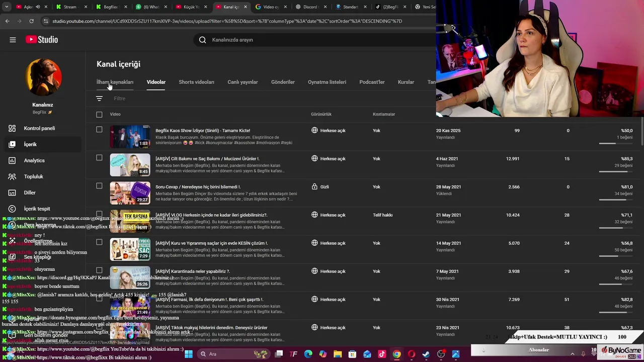The image size is (644, 362).
Task: Click Telif hakkı restriction on VLOG row
Action: pos(383,215)
